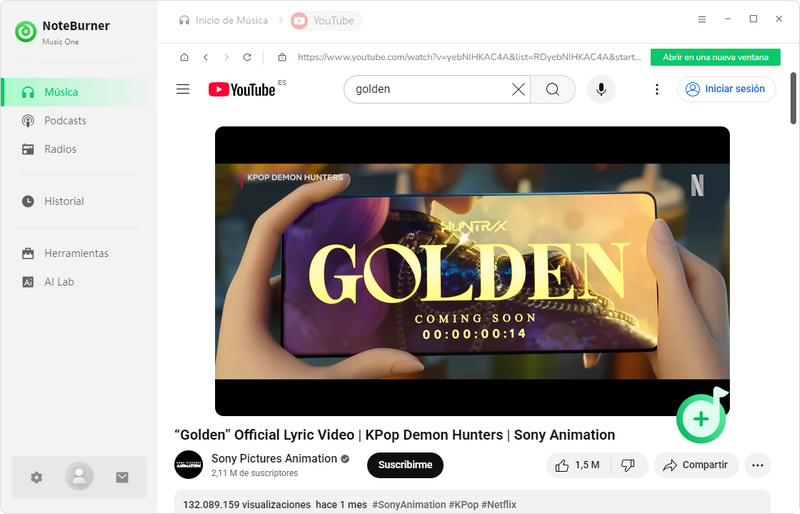
Task: Go back with the left arrow
Action: (x=206, y=57)
